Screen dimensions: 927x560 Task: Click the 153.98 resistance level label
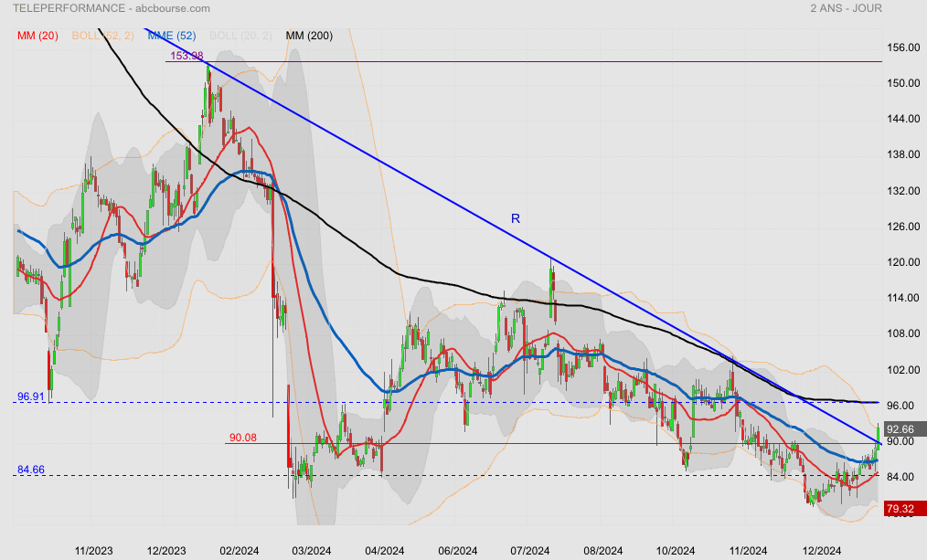pyautogui.click(x=186, y=56)
